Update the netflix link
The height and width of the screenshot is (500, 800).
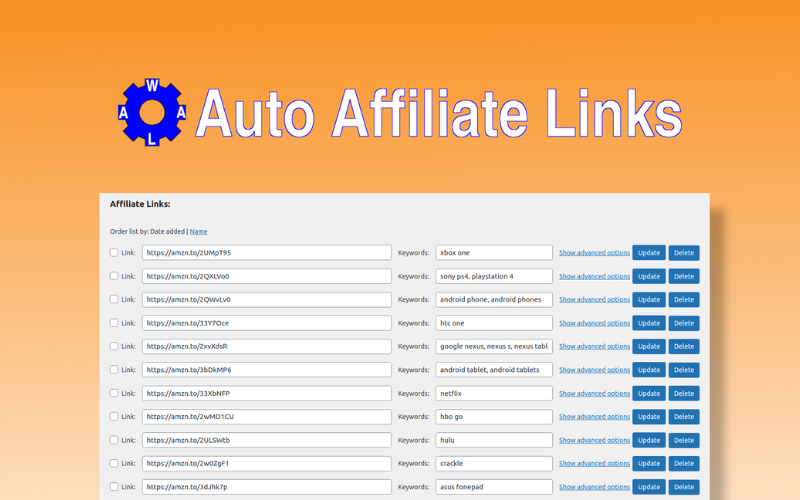[x=649, y=393]
